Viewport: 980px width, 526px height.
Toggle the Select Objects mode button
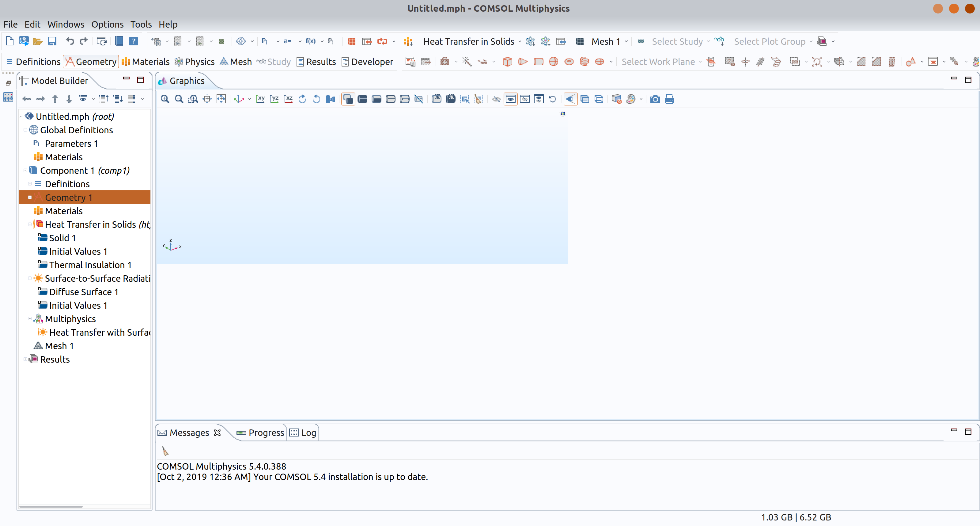pos(348,99)
